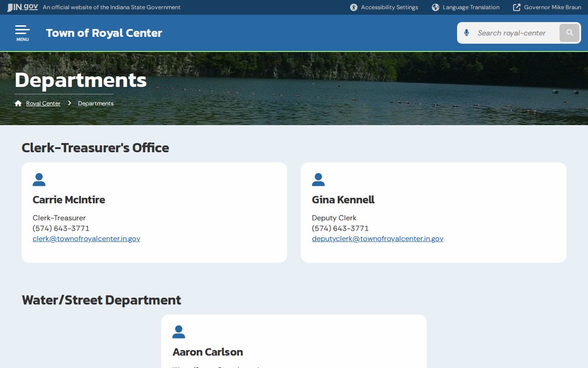The height and width of the screenshot is (368, 588).
Task: Click the Aaron Carlson name
Action: click(x=208, y=352)
